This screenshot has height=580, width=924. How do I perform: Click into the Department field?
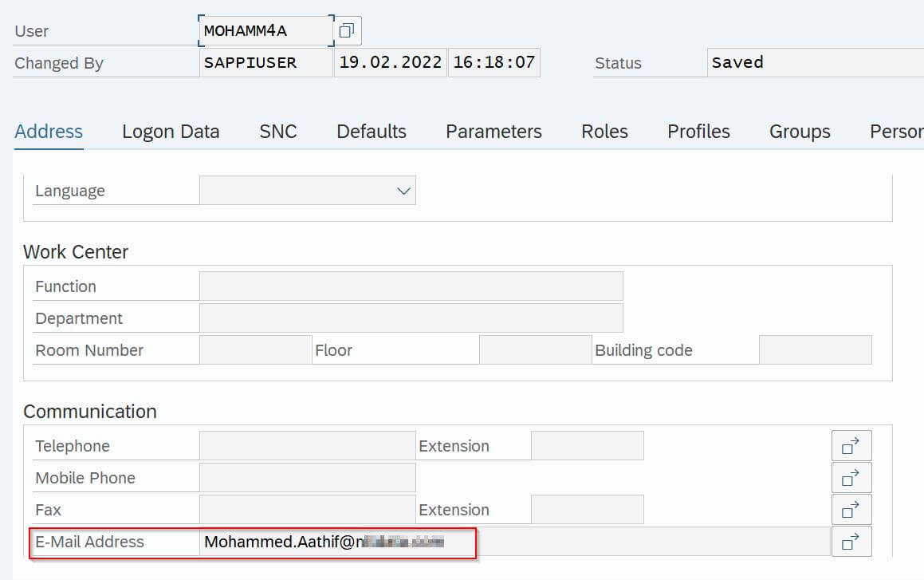pyautogui.click(x=411, y=318)
